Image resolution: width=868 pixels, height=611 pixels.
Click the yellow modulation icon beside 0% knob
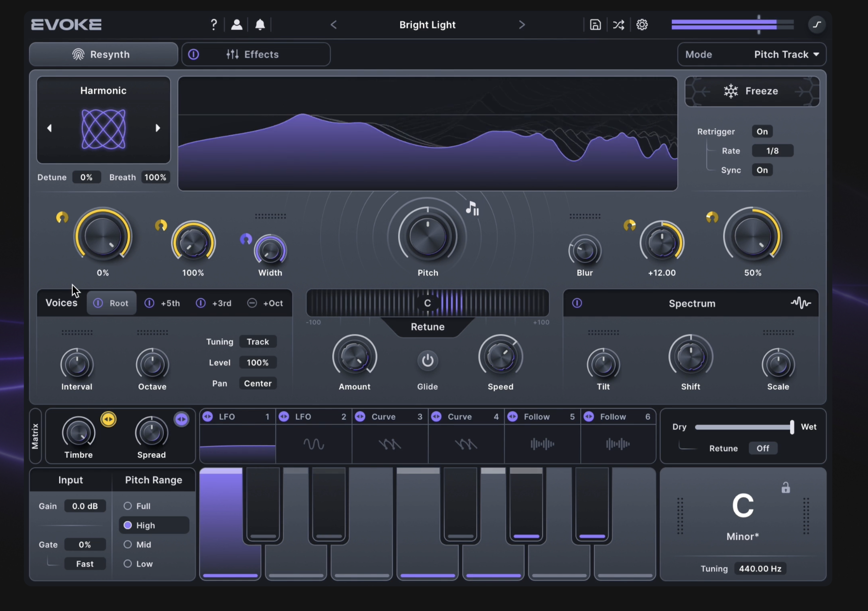62,217
